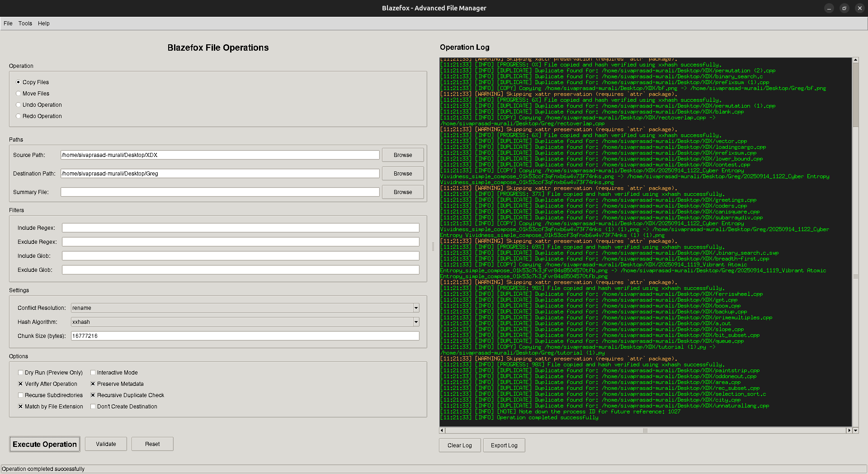The image size is (868, 474).
Task: Focus the Summary File input field
Action: (x=220, y=192)
